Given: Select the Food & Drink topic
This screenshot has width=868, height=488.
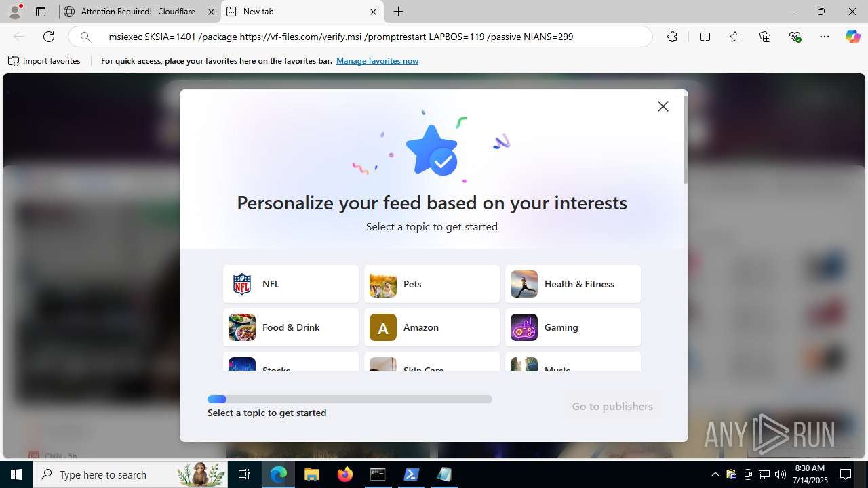Looking at the screenshot, I should (x=291, y=327).
